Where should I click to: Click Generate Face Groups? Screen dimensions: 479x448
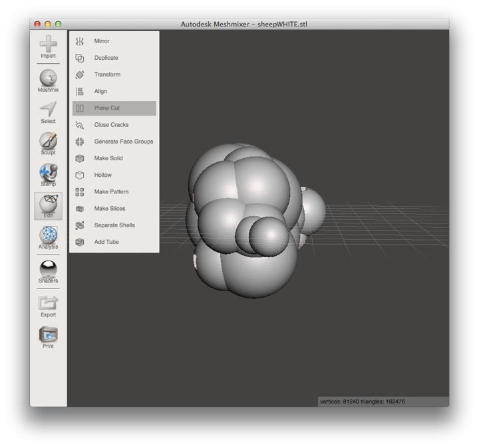[x=123, y=142]
